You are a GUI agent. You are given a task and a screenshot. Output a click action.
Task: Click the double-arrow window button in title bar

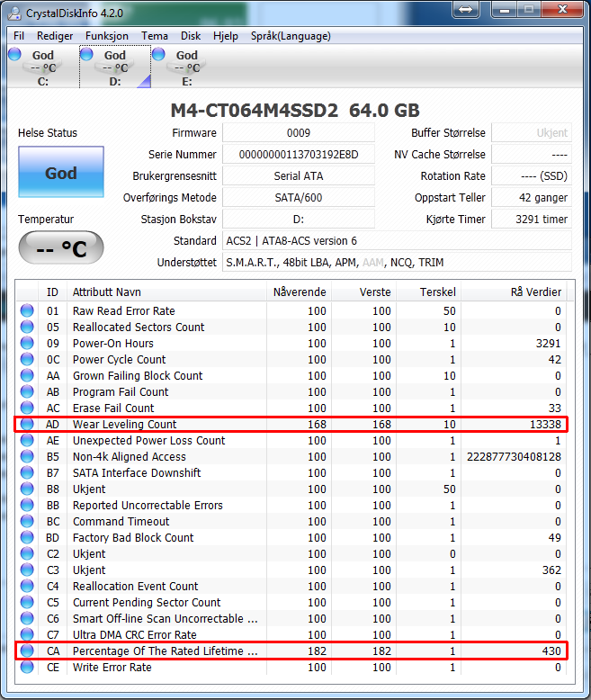(x=466, y=9)
